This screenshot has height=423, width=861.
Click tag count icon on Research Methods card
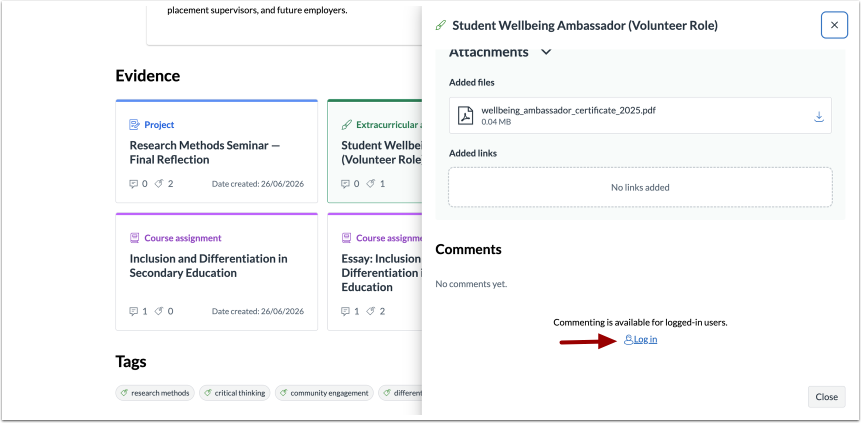[159, 183]
